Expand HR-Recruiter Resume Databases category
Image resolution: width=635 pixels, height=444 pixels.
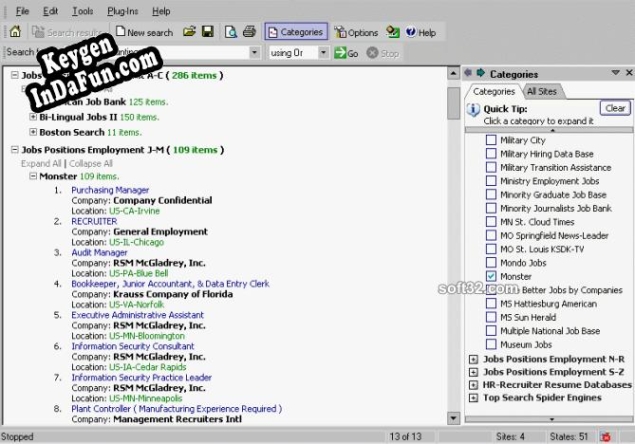coord(473,385)
